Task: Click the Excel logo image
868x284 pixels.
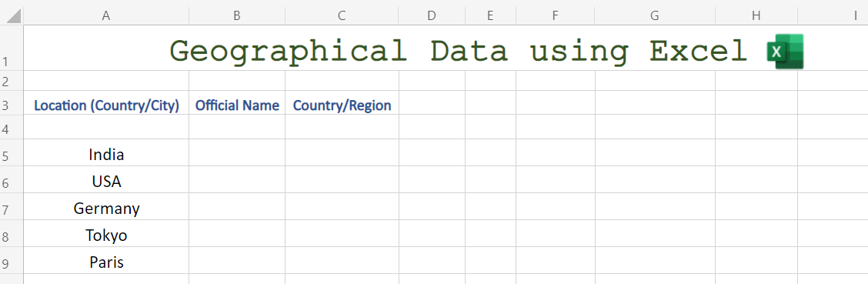Action: point(785,52)
